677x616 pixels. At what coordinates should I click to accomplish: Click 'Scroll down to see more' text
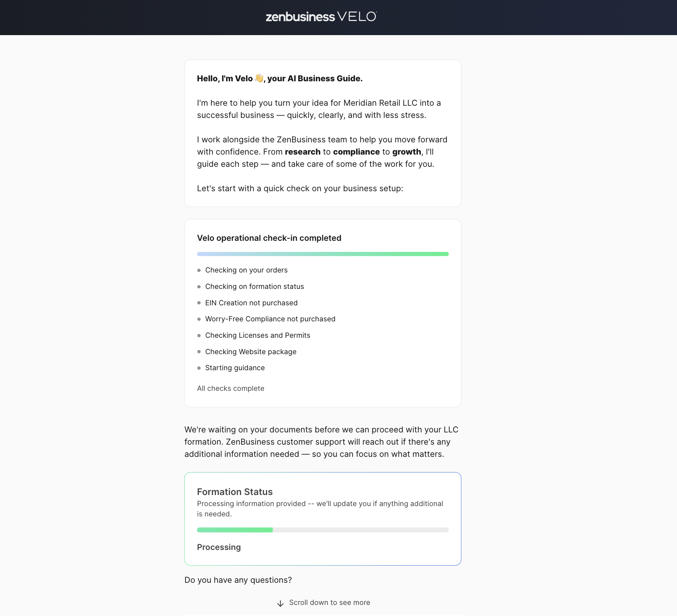[330, 603]
